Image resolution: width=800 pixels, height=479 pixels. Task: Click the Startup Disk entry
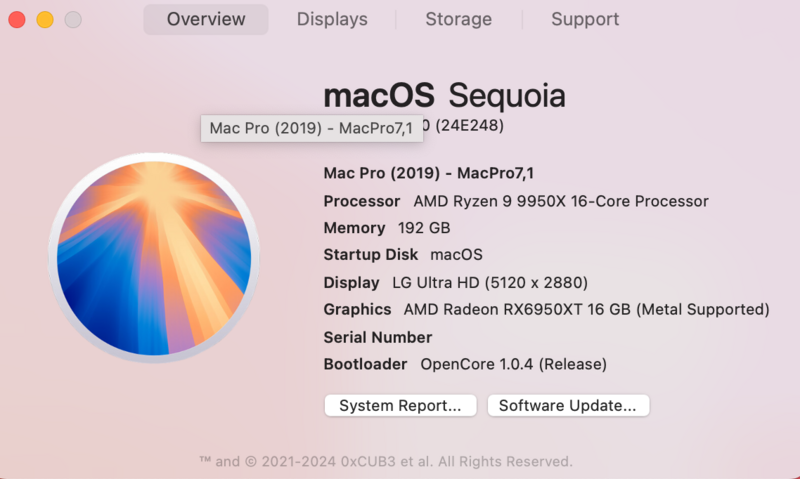coord(403,255)
